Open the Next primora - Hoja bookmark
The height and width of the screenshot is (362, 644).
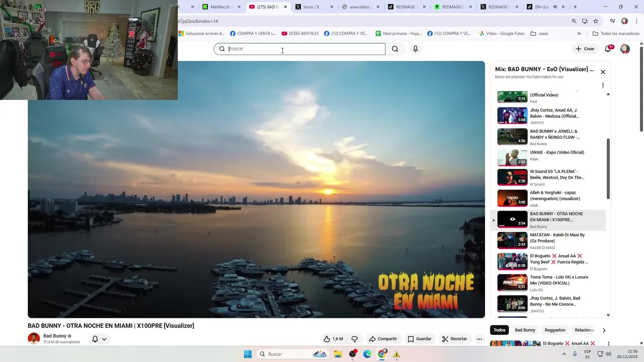click(398, 34)
